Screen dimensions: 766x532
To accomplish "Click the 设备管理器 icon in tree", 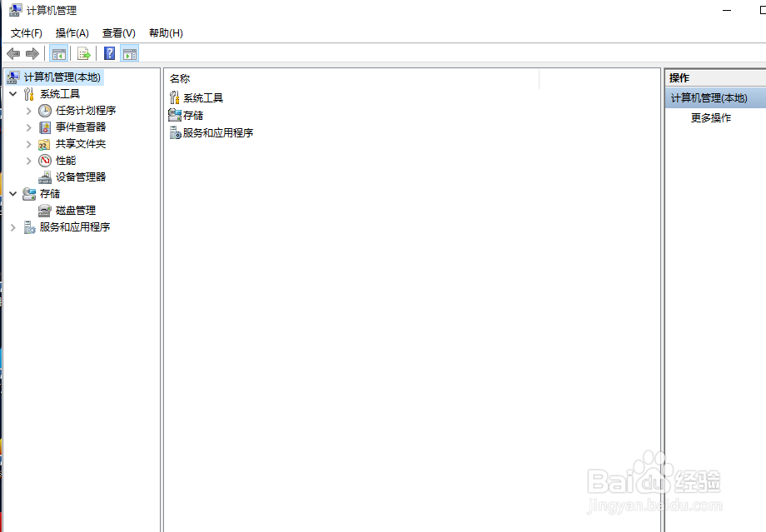I will coord(45,177).
